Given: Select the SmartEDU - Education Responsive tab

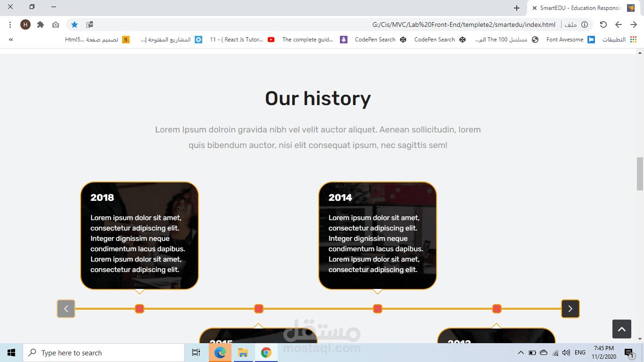Looking at the screenshot, I should (x=583, y=8).
